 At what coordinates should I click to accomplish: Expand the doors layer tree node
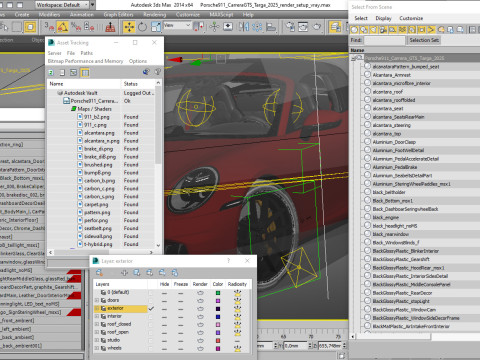point(97,300)
